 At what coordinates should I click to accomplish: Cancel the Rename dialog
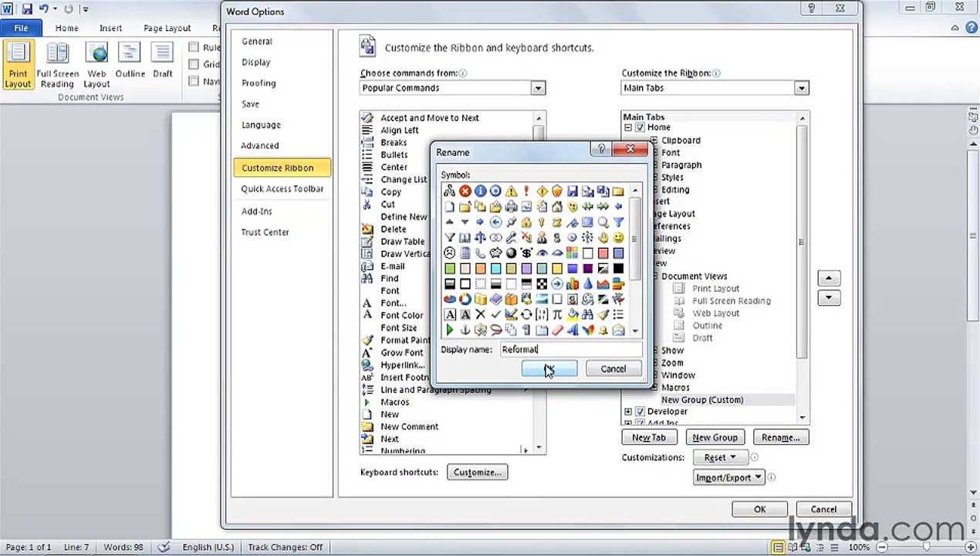click(x=613, y=369)
